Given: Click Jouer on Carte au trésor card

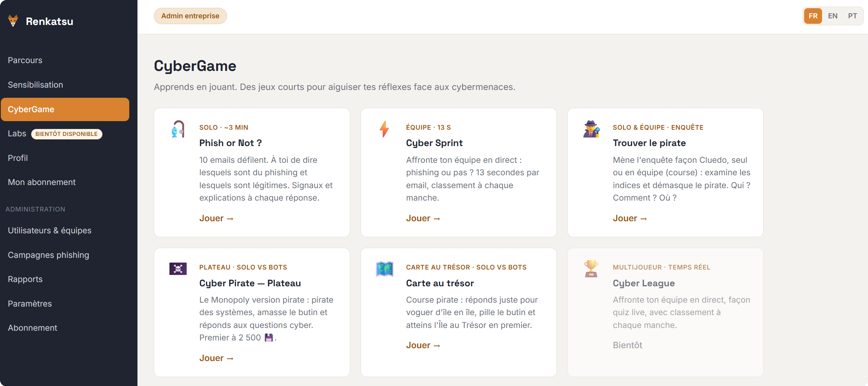Looking at the screenshot, I should 423,345.
